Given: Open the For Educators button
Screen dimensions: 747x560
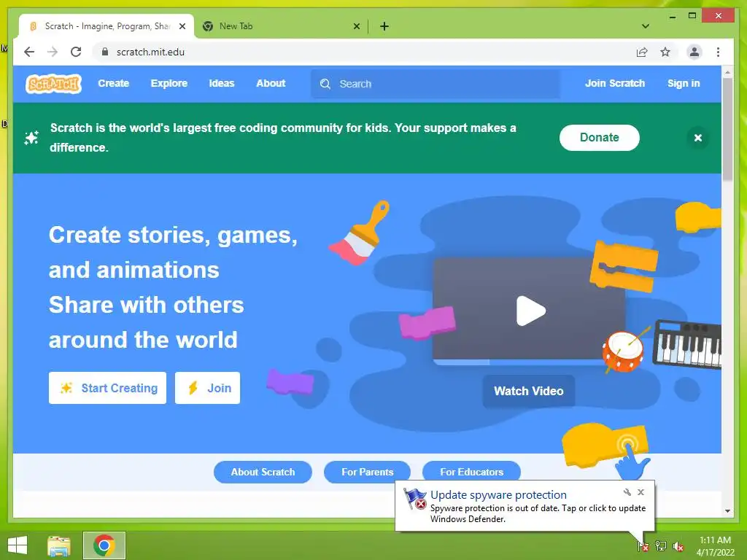Looking at the screenshot, I should tap(471, 472).
